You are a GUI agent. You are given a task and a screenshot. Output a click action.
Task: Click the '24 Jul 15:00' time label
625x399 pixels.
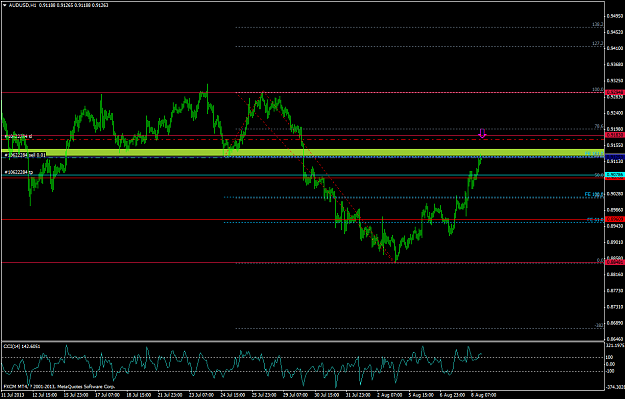[x=233, y=395]
